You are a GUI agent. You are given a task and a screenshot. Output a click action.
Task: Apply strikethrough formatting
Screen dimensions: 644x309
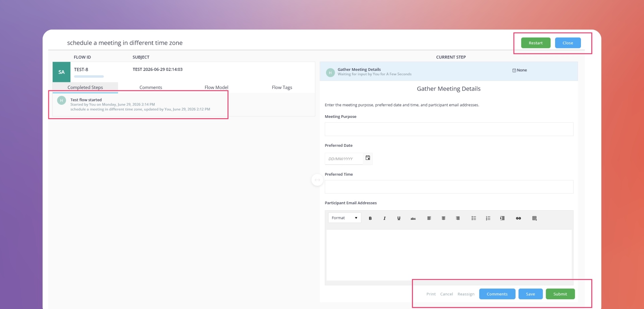point(413,218)
